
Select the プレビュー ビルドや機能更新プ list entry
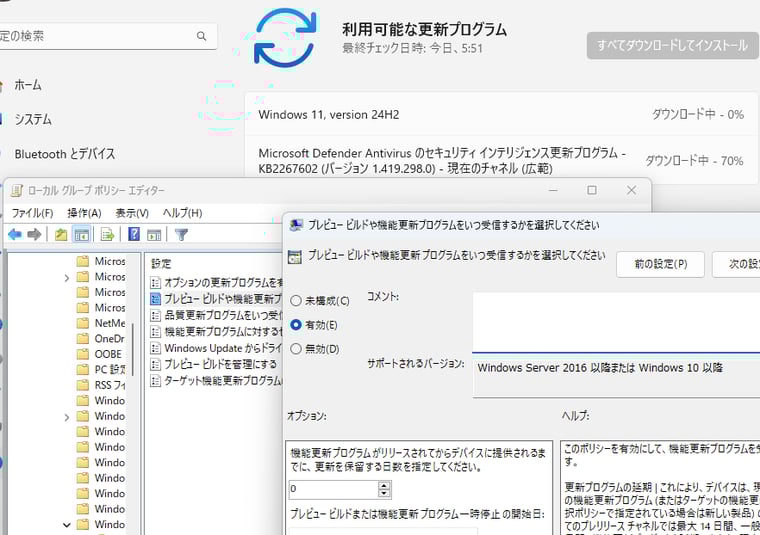(x=216, y=299)
